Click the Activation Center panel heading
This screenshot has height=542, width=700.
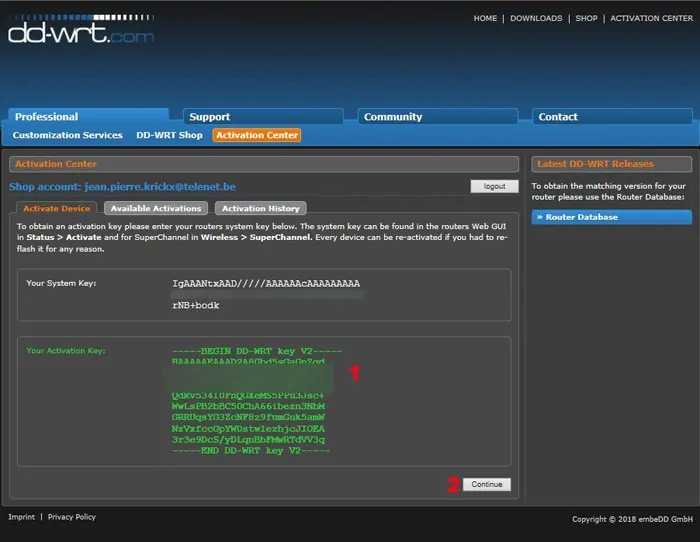point(56,164)
